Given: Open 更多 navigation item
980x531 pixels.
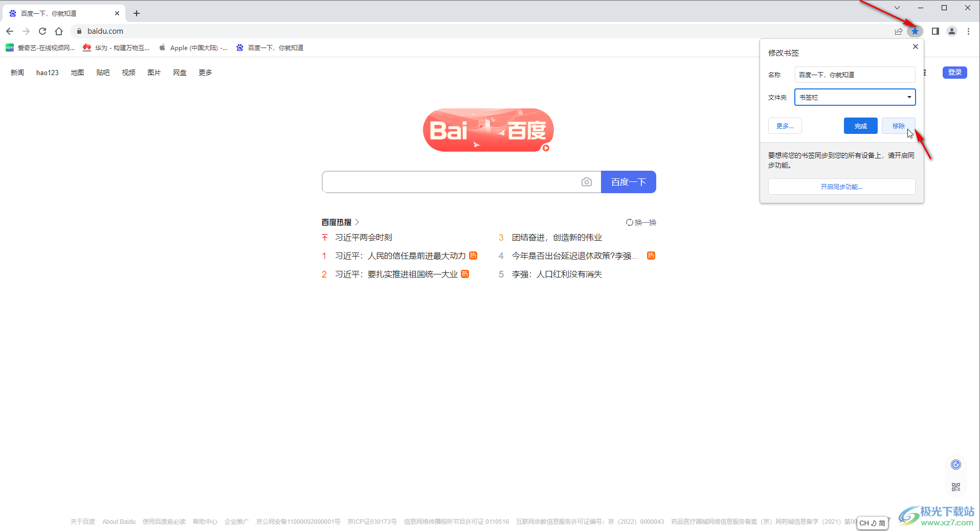Looking at the screenshot, I should [x=205, y=73].
